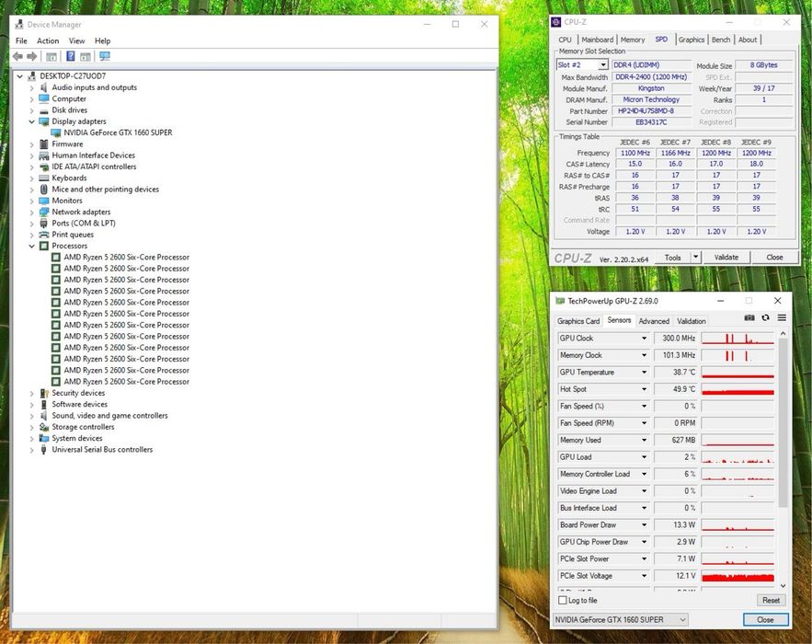812x644 pixels.
Task: Click the Keyboards category icon
Action: point(44,178)
